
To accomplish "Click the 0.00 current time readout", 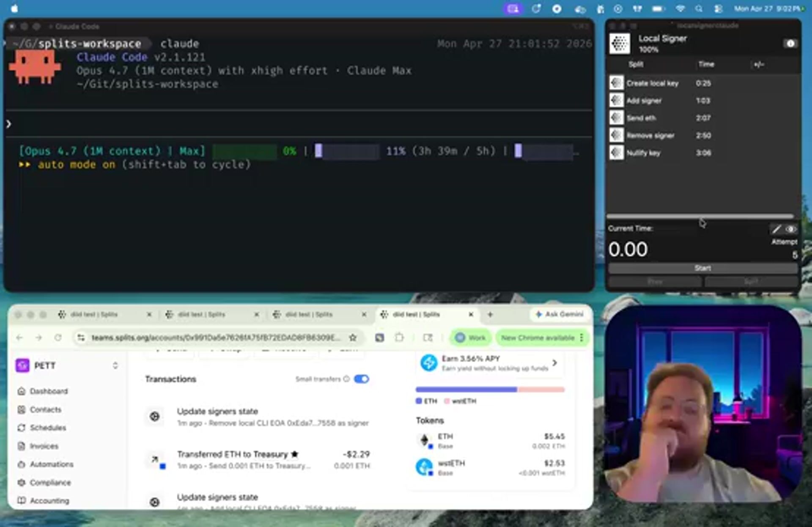I will coord(628,249).
